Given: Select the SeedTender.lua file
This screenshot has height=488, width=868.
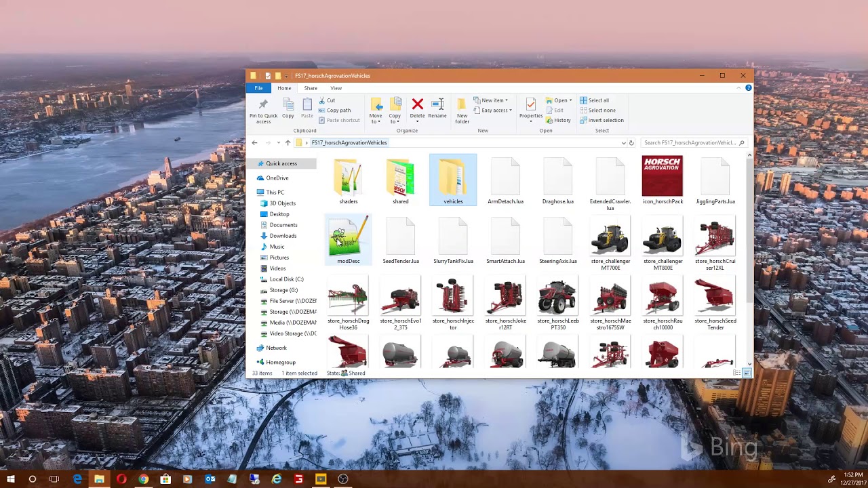Looking at the screenshot, I should pos(401,241).
